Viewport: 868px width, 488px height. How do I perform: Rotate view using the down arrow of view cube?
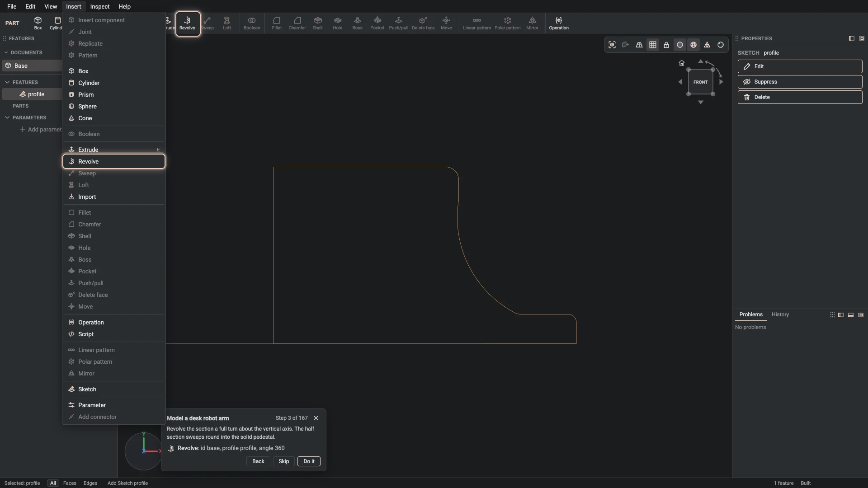pyautogui.click(x=701, y=103)
